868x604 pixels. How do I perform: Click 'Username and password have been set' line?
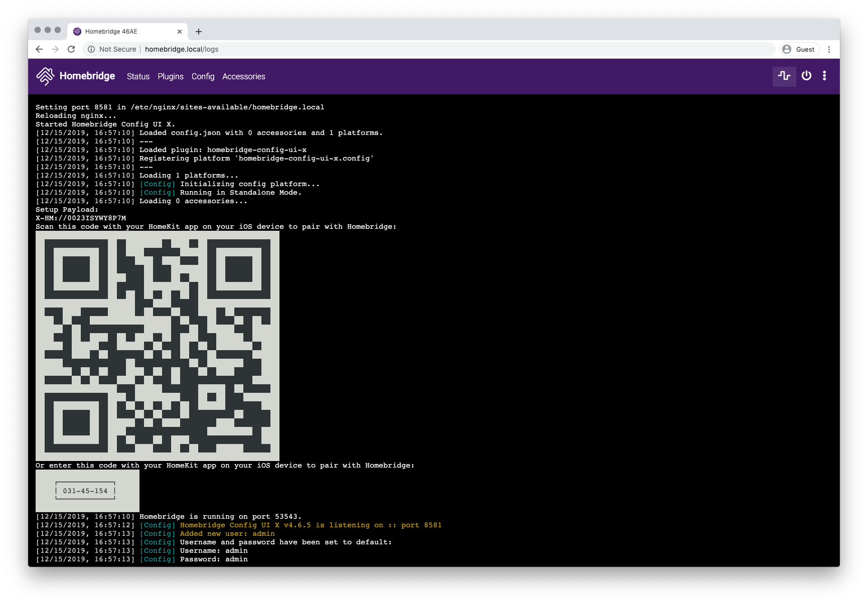(x=214, y=542)
